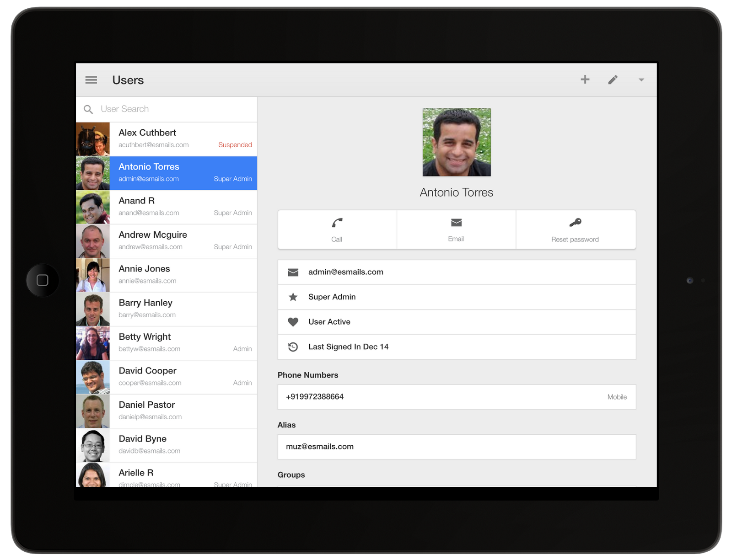The height and width of the screenshot is (560, 732).
Task: Click Antonio Torres's large profile photo
Action: pyautogui.click(x=456, y=142)
